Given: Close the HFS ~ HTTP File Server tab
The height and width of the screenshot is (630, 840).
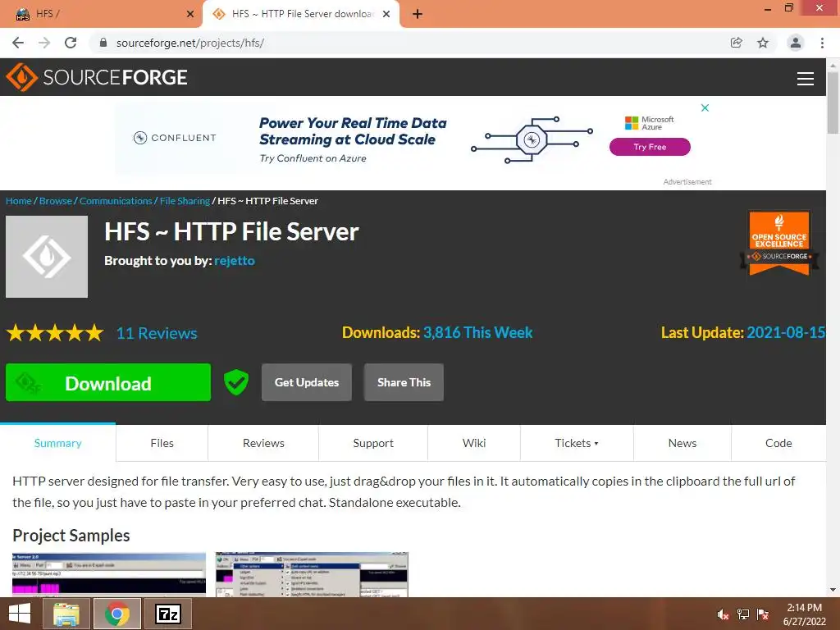Looking at the screenshot, I should tap(386, 14).
